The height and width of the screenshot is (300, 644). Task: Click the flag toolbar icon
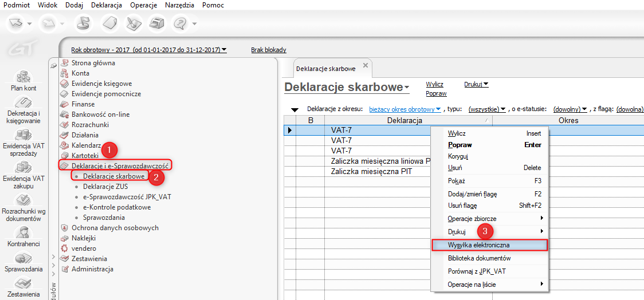[84, 24]
